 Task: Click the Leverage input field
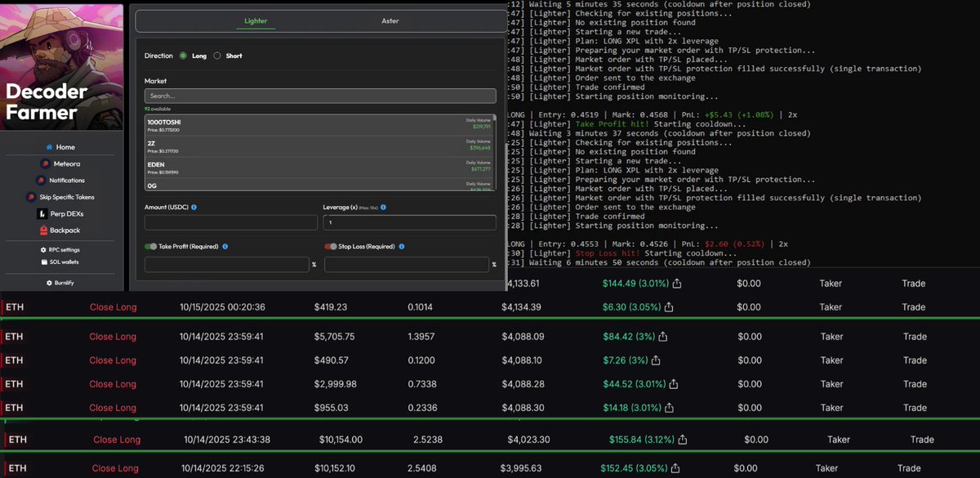[x=410, y=222]
